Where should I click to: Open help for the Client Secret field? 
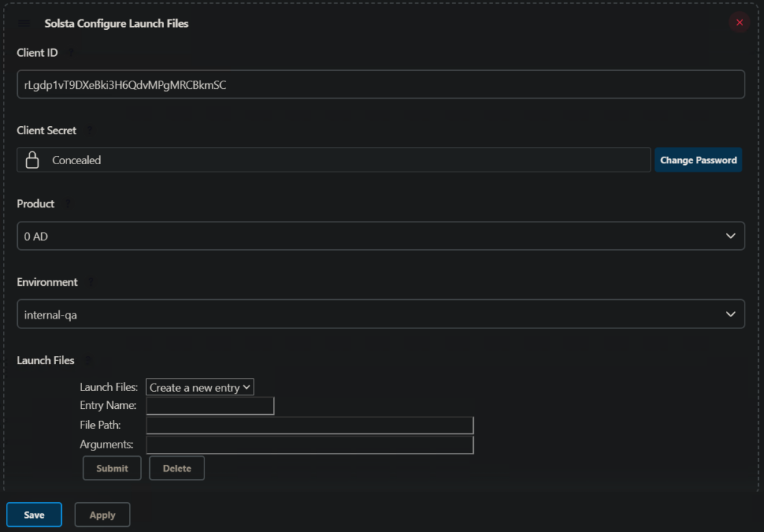(x=90, y=131)
